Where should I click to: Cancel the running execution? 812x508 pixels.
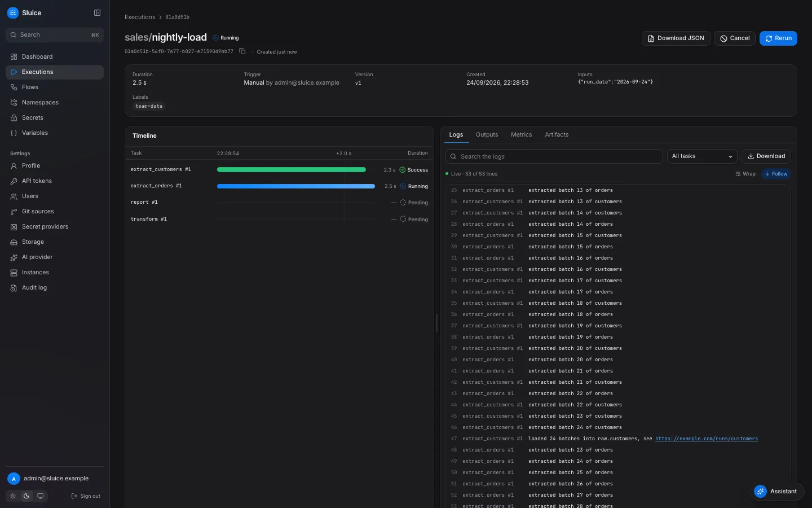[735, 38]
